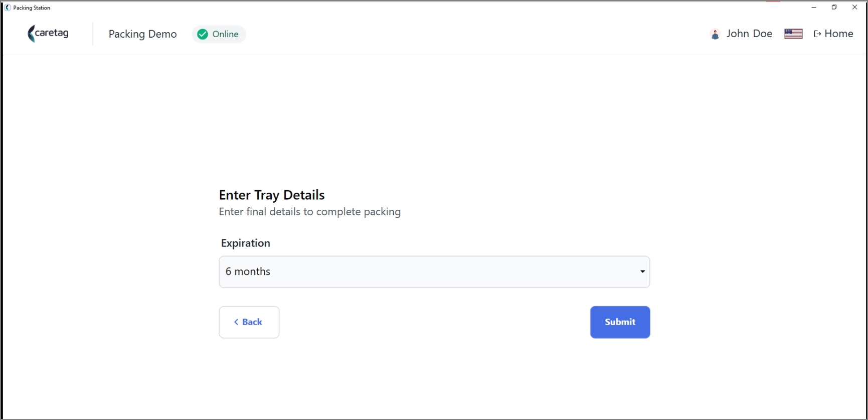Open language selector via US flag
This screenshot has height=420, width=868.
793,34
